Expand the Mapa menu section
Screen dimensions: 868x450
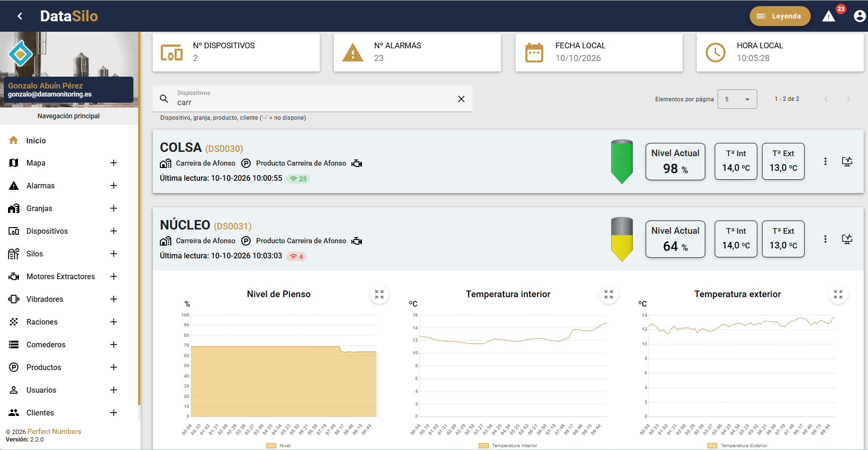pyautogui.click(x=114, y=163)
